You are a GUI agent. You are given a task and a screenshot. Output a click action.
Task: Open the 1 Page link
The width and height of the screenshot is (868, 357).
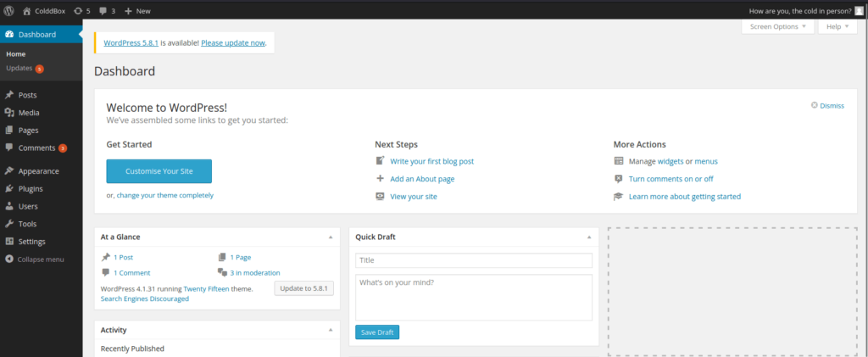[x=241, y=258]
